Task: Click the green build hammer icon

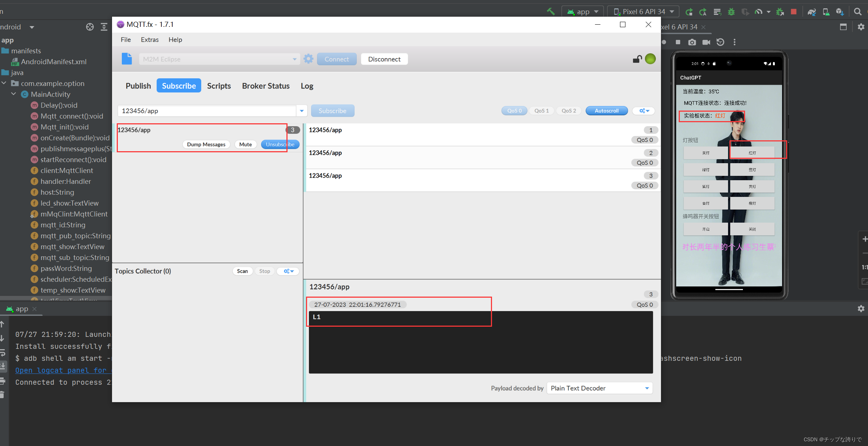Action: click(551, 12)
